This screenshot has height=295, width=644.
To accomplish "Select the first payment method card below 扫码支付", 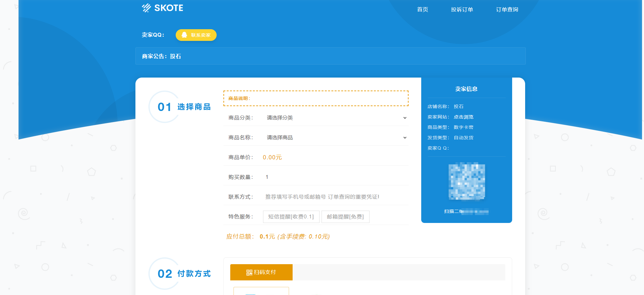I will click(261, 291).
